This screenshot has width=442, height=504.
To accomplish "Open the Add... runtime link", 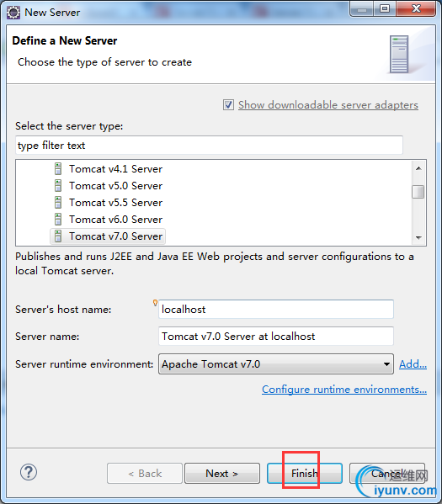I will pos(413,363).
